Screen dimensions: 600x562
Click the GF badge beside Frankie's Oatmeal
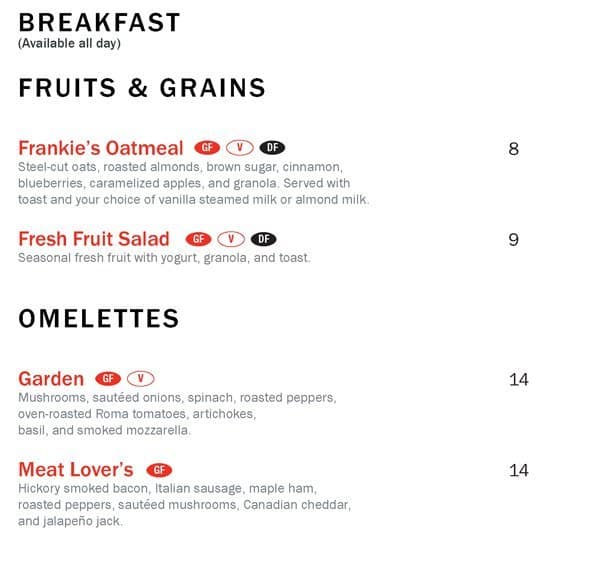pos(207,148)
